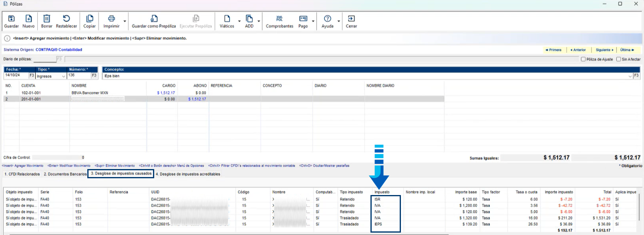The image size is (644, 235).
Task: Jump to Primera póliza
Action: [x=553, y=50]
